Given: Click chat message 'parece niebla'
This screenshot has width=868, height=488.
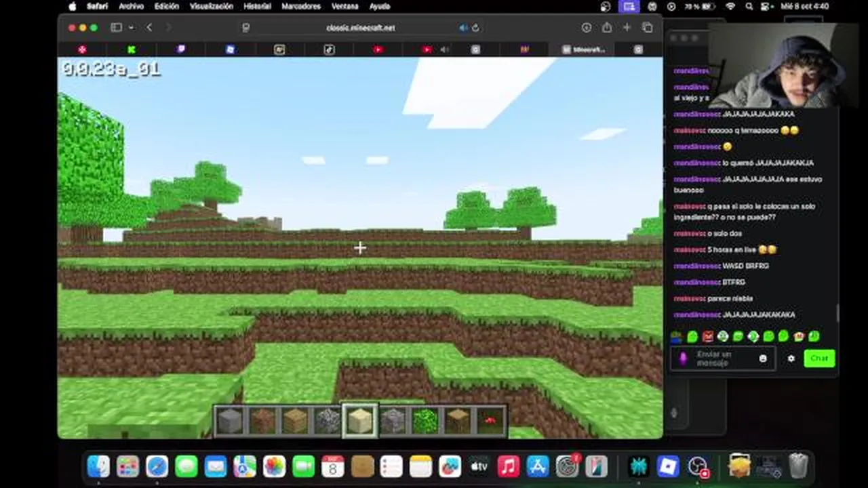Looking at the screenshot, I should click(730, 298).
